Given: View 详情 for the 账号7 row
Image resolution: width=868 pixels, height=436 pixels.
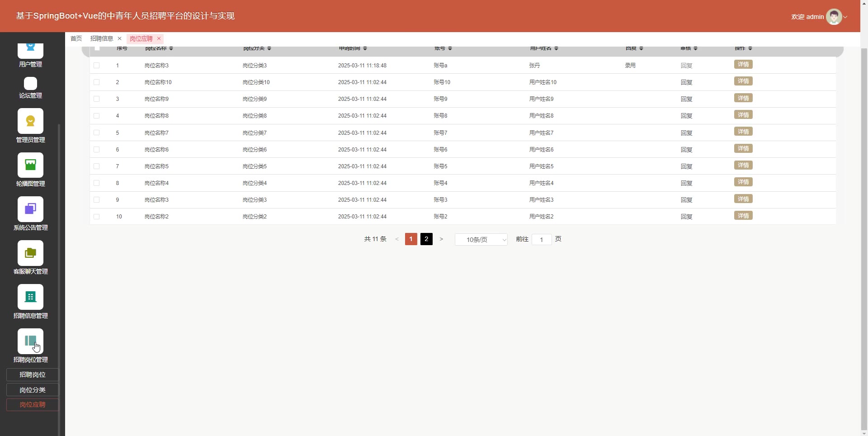Looking at the screenshot, I should 743,132.
